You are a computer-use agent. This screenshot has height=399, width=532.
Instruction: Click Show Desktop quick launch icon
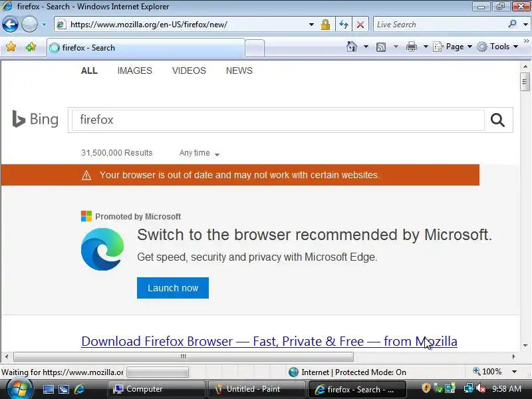pyautogui.click(x=48, y=389)
